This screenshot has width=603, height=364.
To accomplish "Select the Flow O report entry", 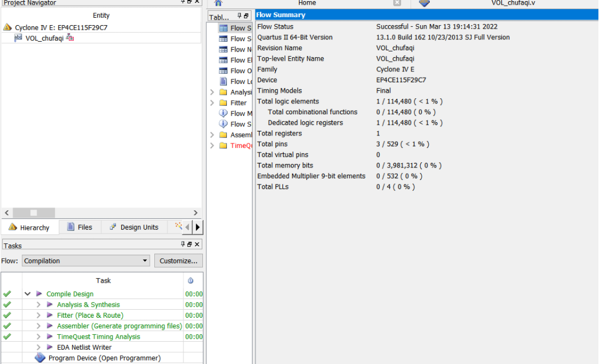I will click(234, 71).
